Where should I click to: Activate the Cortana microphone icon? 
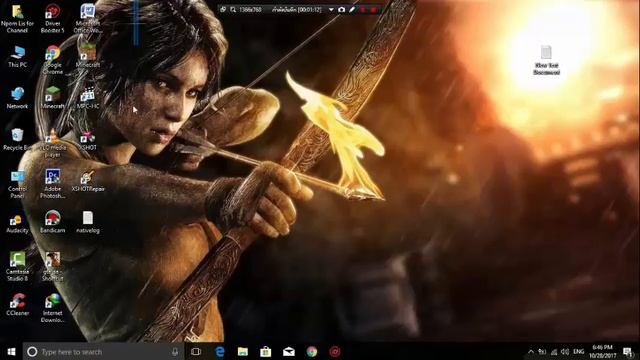pyautogui.click(x=175, y=351)
